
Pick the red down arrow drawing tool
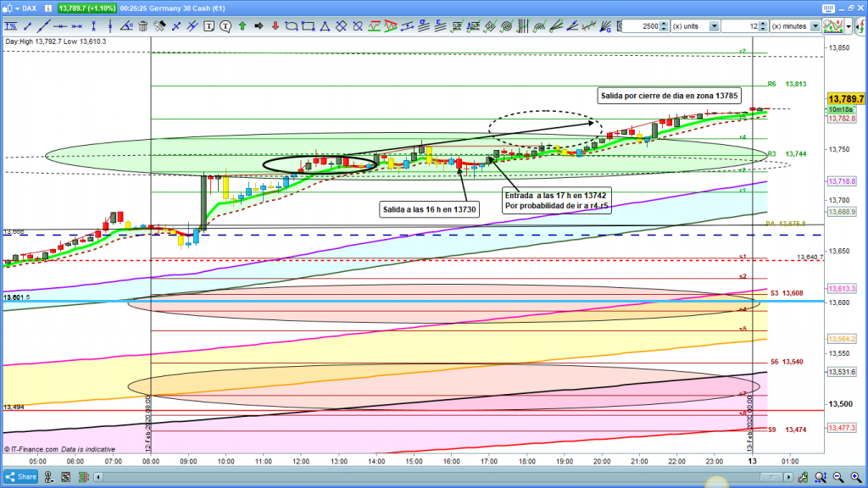275,26
